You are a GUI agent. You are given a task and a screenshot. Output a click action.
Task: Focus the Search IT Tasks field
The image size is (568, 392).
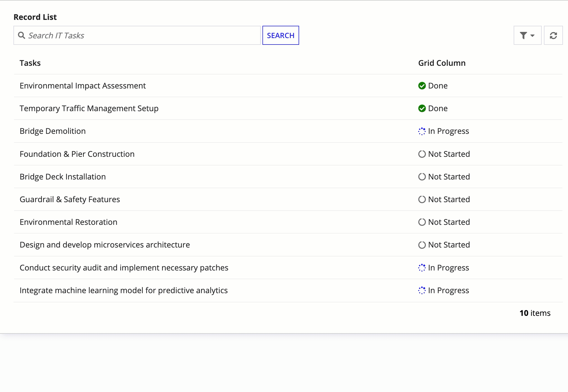click(137, 35)
